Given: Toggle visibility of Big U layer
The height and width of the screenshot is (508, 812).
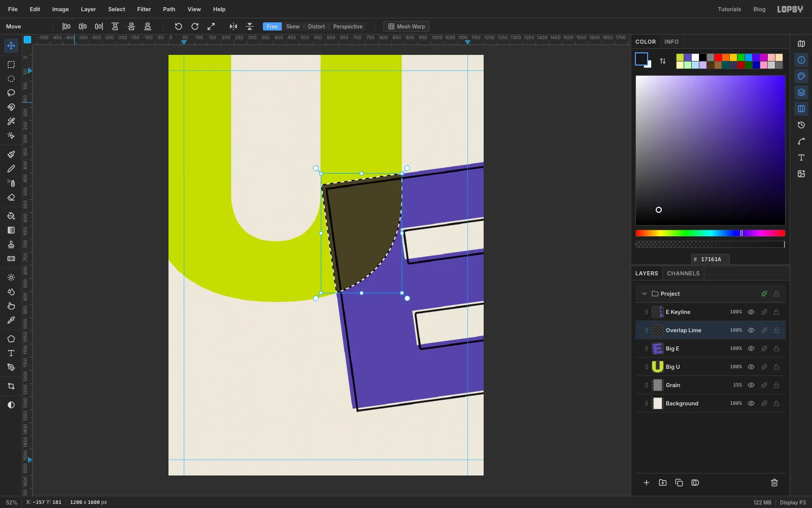Looking at the screenshot, I should tap(751, 367).
